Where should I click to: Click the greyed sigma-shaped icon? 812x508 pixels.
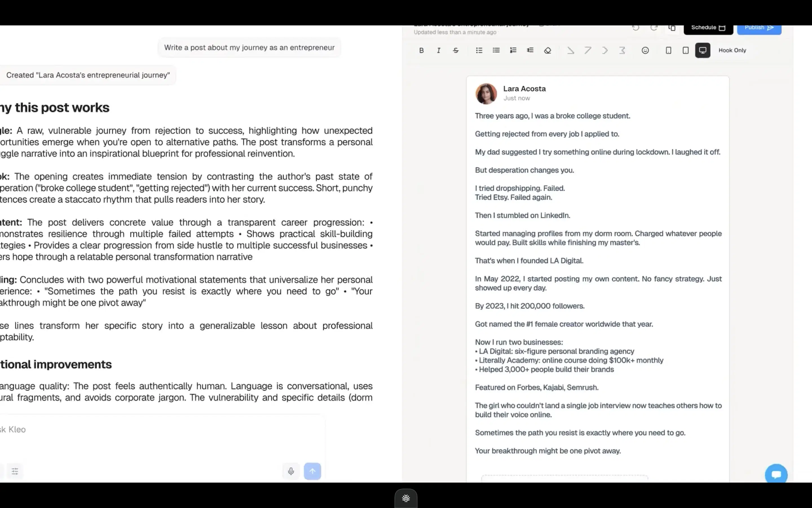[623, 51]
